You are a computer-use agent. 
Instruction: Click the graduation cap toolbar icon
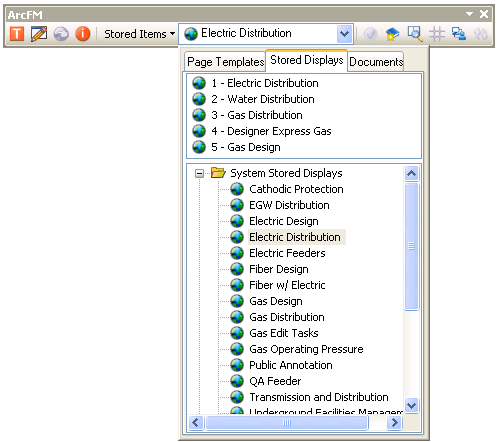(x=393, y=34)
